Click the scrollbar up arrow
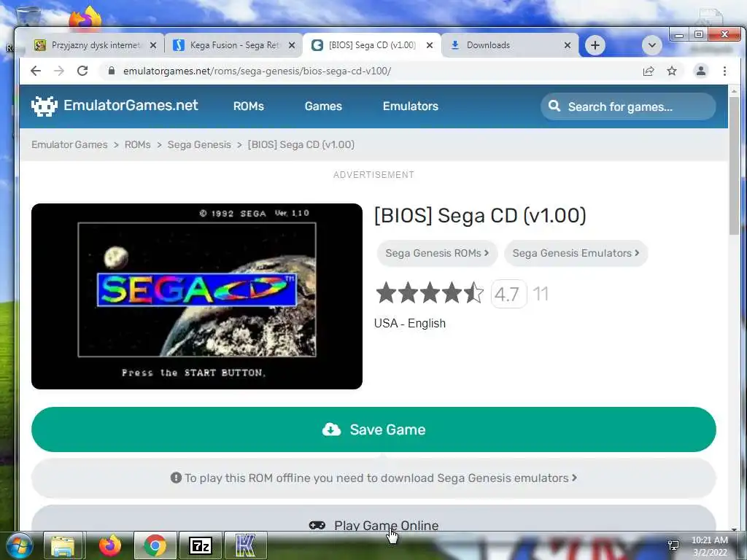 click(734, 90)
